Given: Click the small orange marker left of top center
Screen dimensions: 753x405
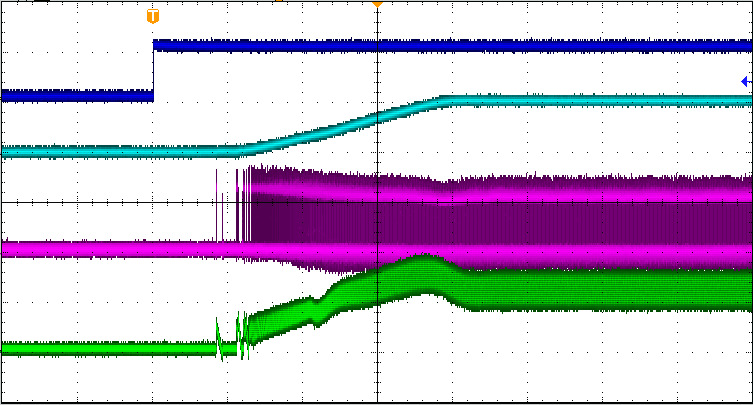Looking at the screenshot, I should 279,2.
